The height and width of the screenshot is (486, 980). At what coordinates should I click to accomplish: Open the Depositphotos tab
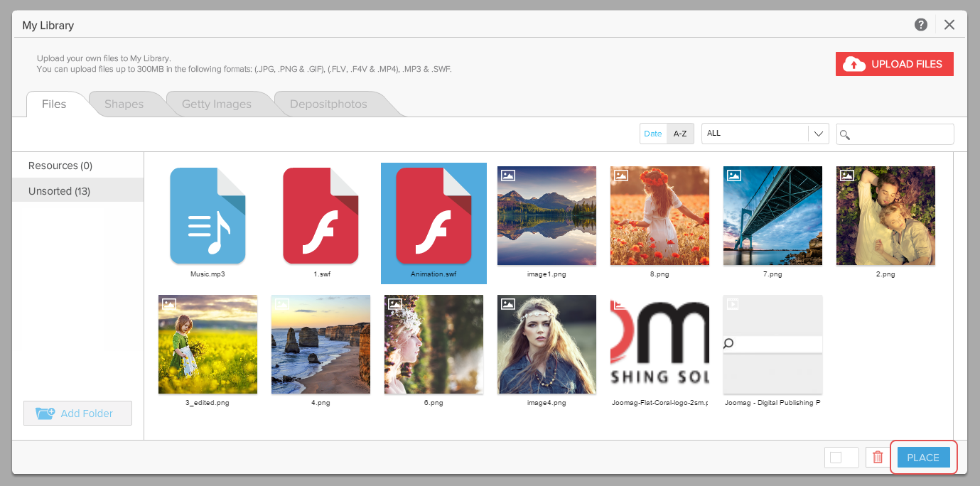(x=328, y=104)
